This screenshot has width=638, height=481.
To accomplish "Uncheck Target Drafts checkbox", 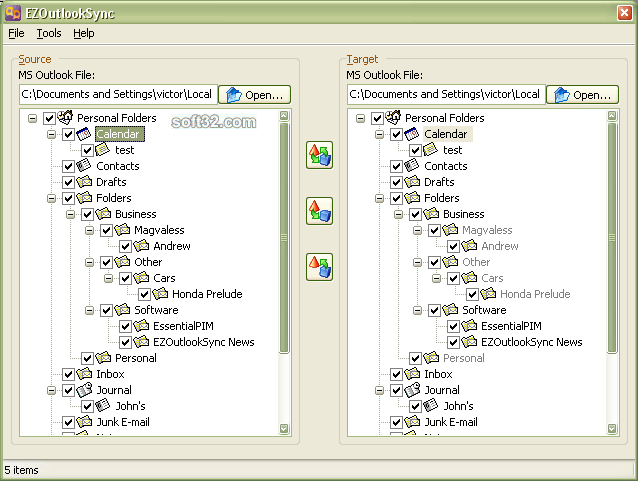I will coord(396,182).
